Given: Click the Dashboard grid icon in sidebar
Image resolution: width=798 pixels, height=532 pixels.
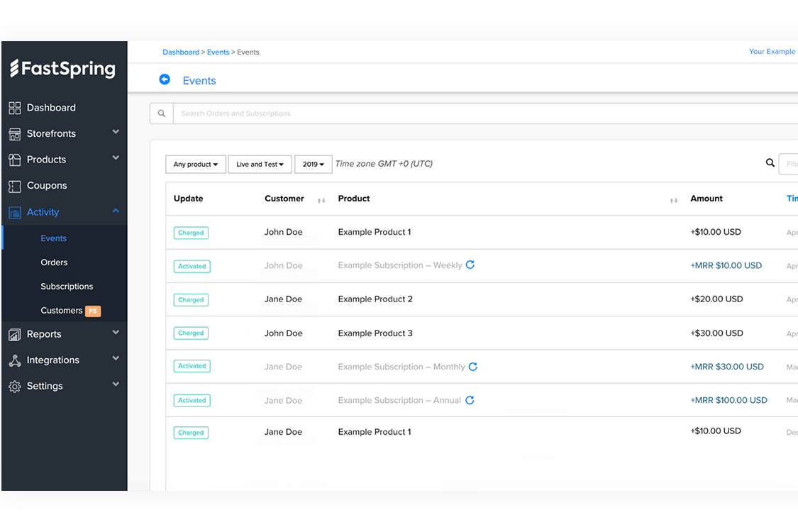Looking at the screenshot, I should click(x=14, y=108).
